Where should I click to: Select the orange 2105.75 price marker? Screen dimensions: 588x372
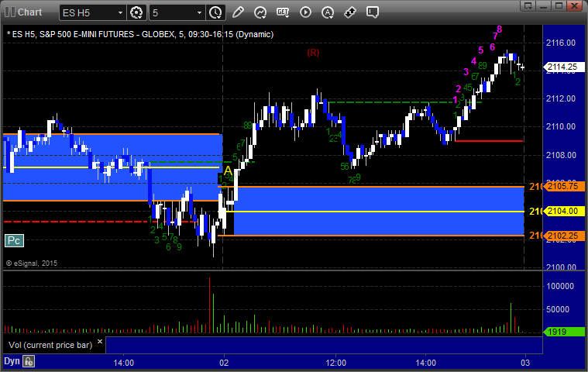[x=564, y=186]
